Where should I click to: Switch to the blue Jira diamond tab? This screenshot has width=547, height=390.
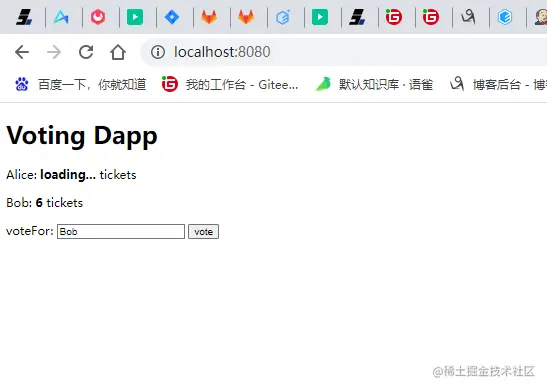172,16
